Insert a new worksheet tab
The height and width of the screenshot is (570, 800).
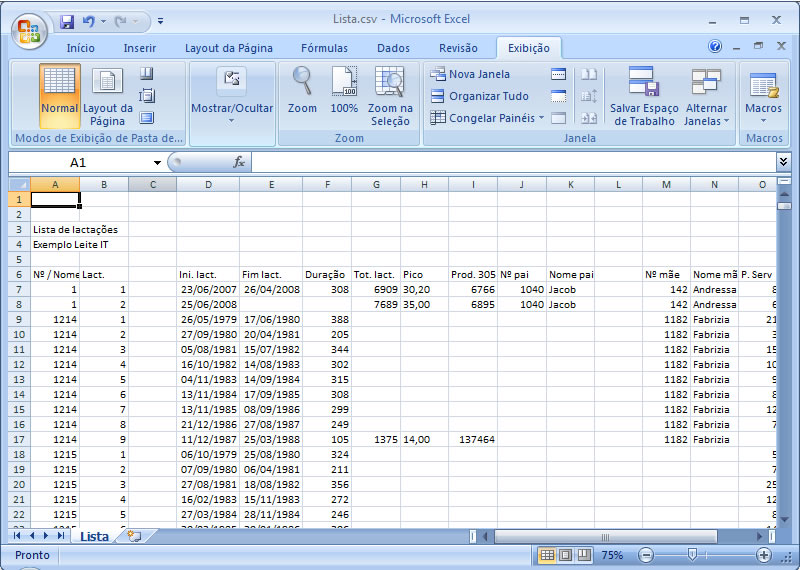[134, 536]
